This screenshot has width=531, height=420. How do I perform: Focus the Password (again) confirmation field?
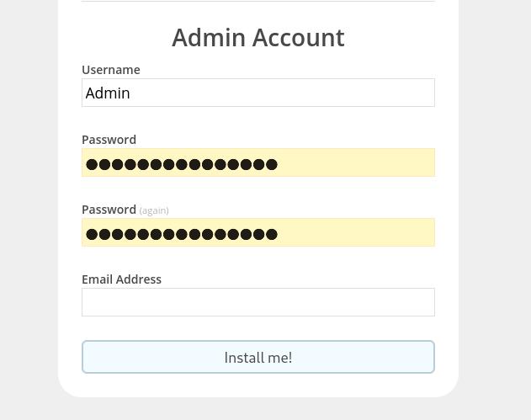tap(258, 232)
